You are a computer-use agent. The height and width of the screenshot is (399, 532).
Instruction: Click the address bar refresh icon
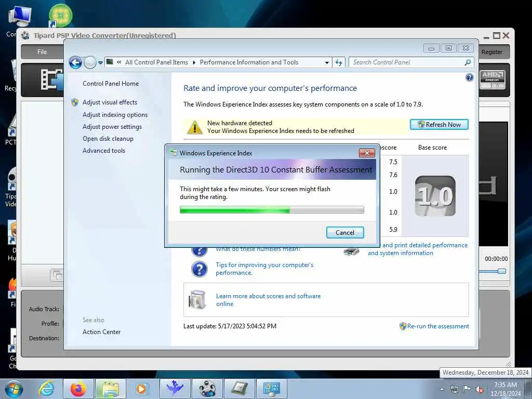tap(339, 62)
